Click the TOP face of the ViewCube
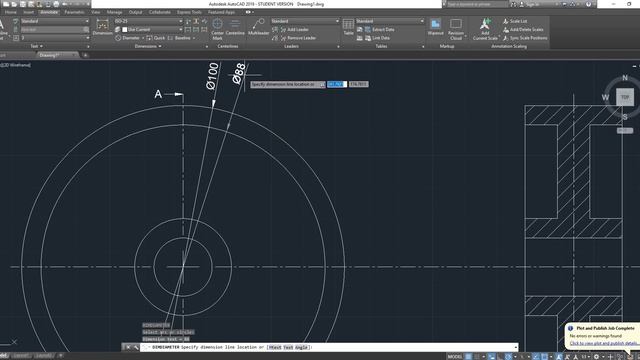 coord(625,97)
